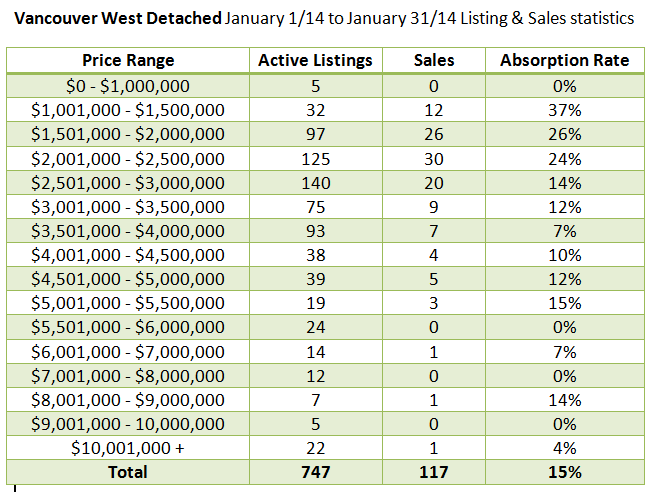Image resolution: width=651 pixels, height=492 pixels.
Task: Select the '$2,501,000 - $3,000,000' cell
Action: point(128,183)
